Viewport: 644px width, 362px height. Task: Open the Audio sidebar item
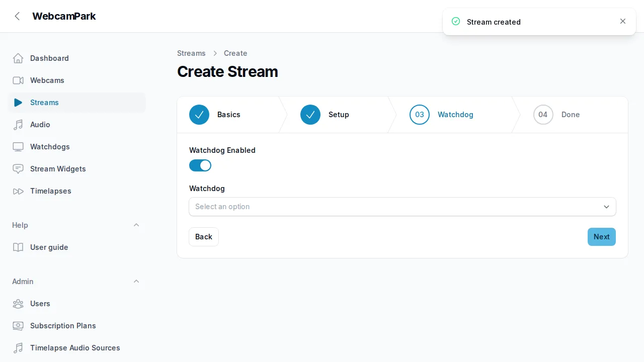77,125
